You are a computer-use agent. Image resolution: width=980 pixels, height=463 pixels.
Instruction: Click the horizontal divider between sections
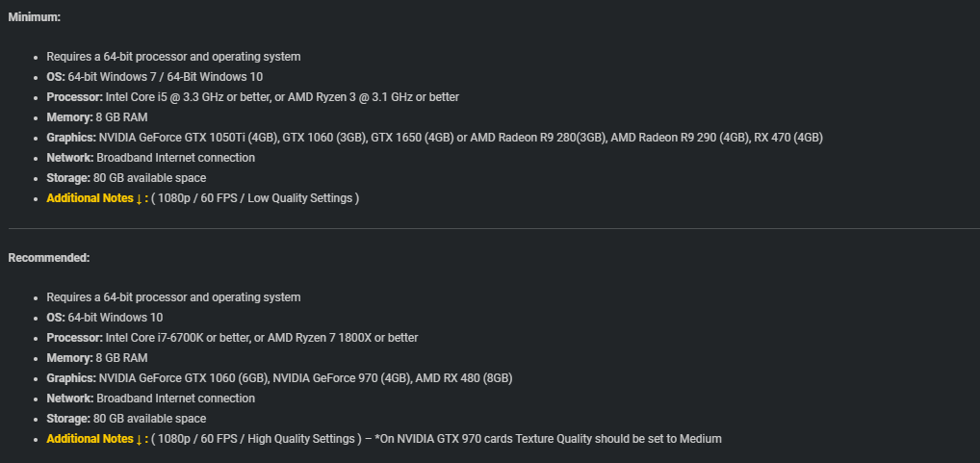click(494, 229)
